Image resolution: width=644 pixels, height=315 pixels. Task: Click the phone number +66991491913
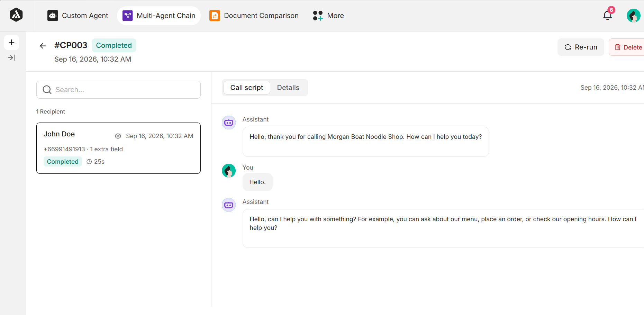click(x=64, y=149)
